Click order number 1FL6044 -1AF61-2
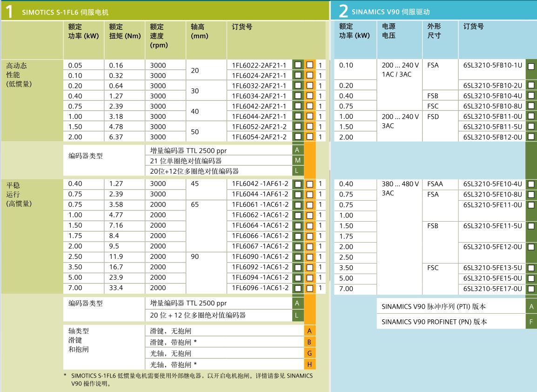 click(x=260, y=194)
